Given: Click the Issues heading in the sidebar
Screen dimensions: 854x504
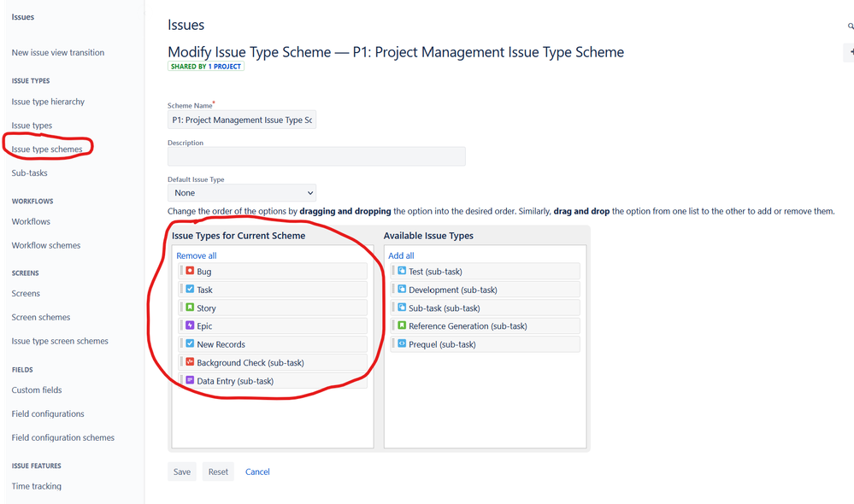Looking at the screenshot, I should coord(23,17).
